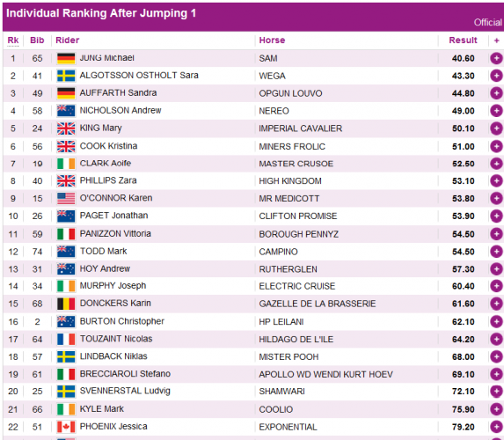
Task: Sort by the Rk column header
Action: click(13, 40)
